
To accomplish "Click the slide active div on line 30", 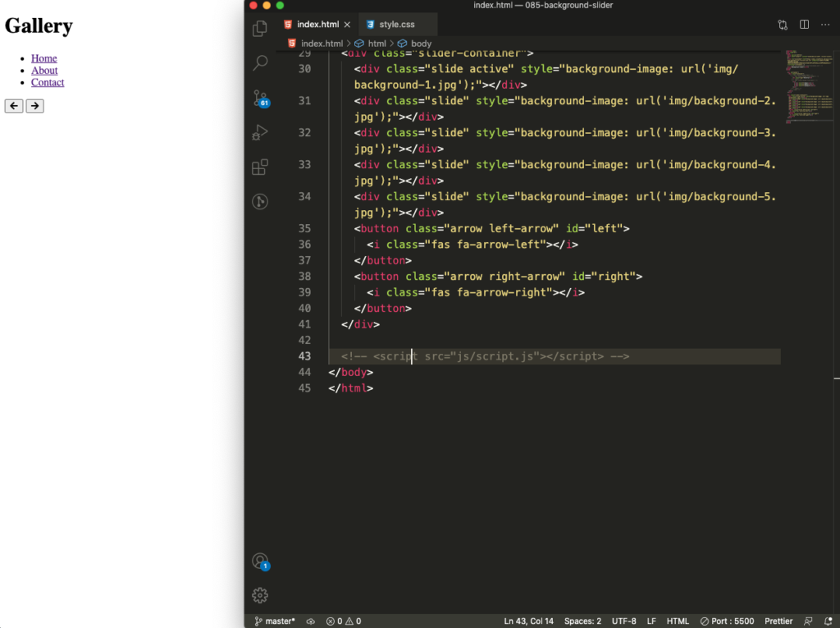I will (546, 76).
